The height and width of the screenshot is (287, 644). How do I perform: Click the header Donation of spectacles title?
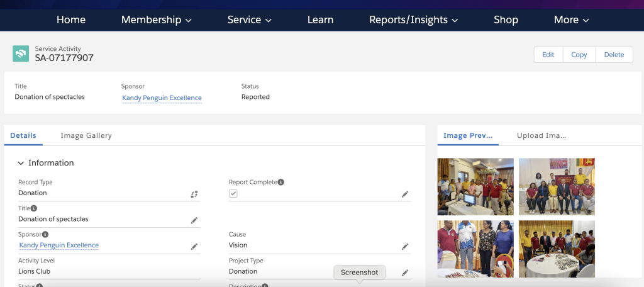click(50, 97)
